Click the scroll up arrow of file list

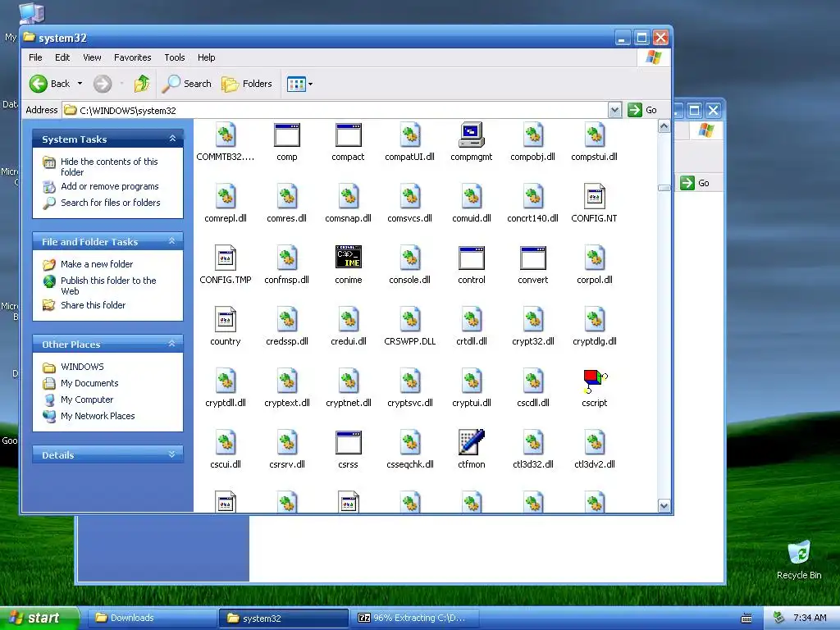664,126
